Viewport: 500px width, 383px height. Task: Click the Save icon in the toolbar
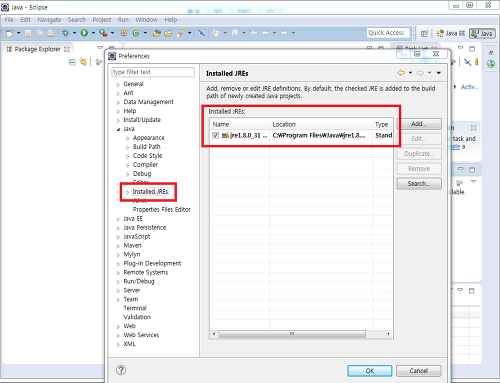tap(28, 33)
